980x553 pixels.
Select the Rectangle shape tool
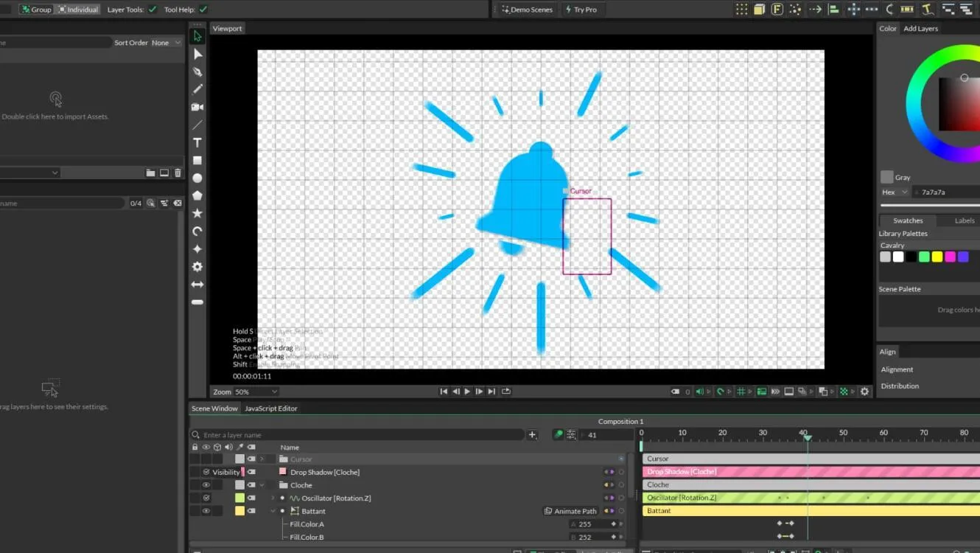tap(197, 160)
